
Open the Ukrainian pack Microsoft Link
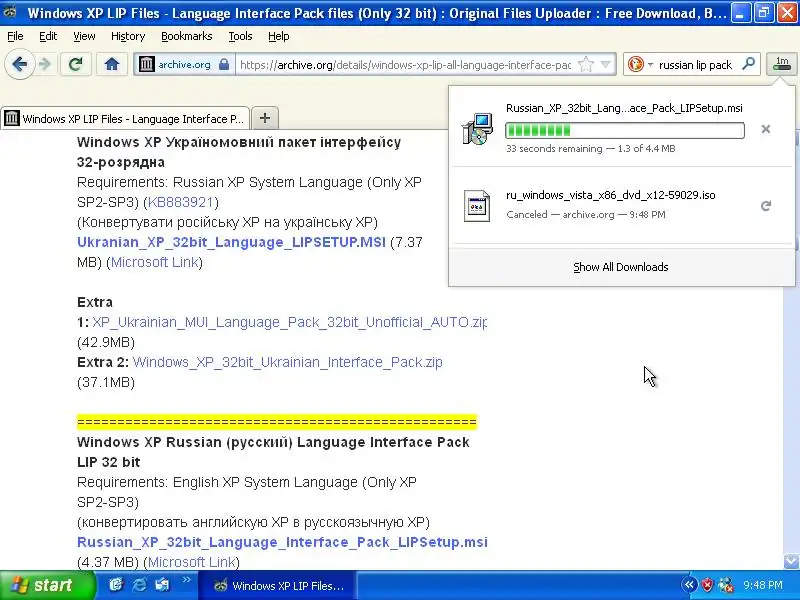155,262
